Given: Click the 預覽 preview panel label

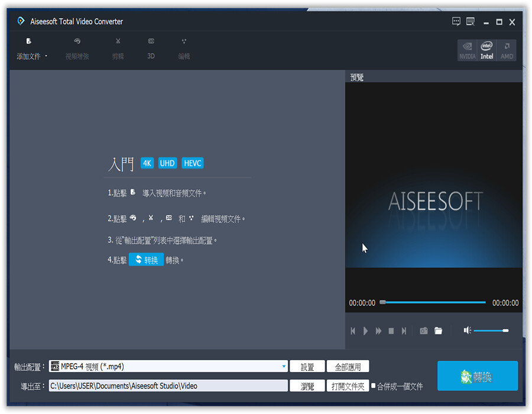Looking at the screenshot, I should 357,77.
